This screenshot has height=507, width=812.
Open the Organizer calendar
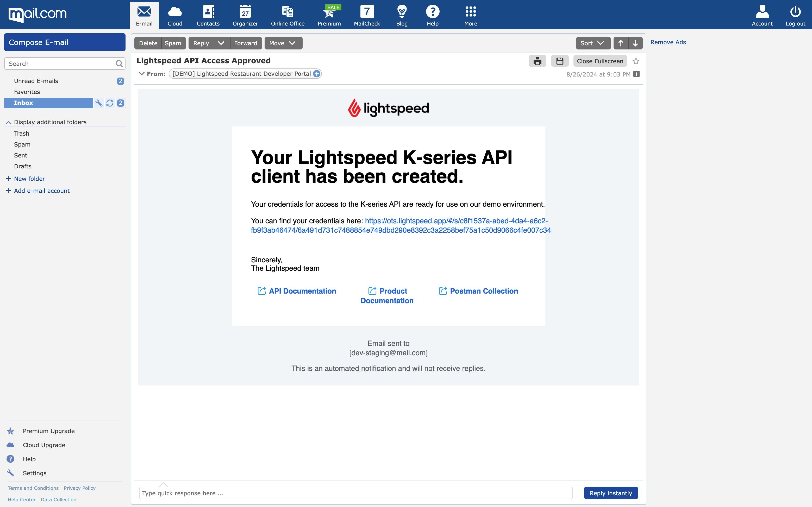click(x=245, y=15)
